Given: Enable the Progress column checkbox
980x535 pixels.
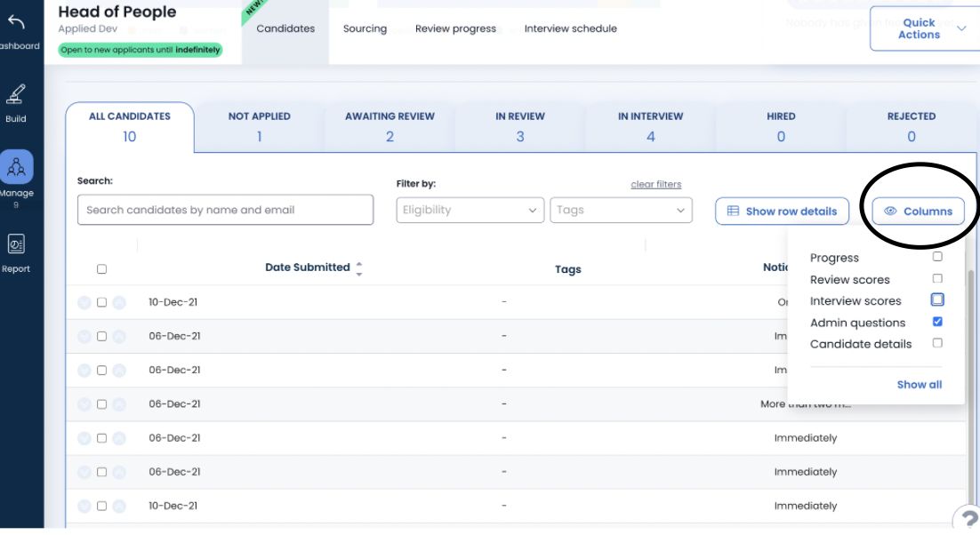Looking at the screenshot, I should [937, 257].
